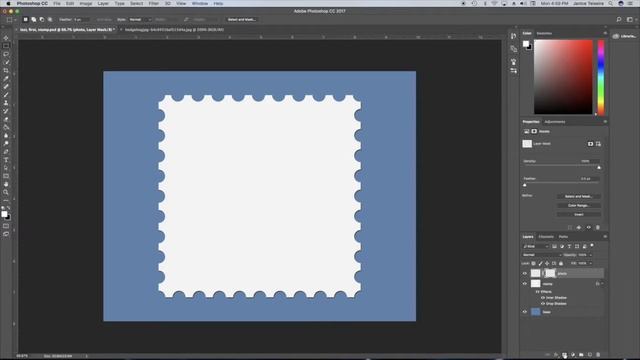Click the Create a new layer icon

[590, 355]
